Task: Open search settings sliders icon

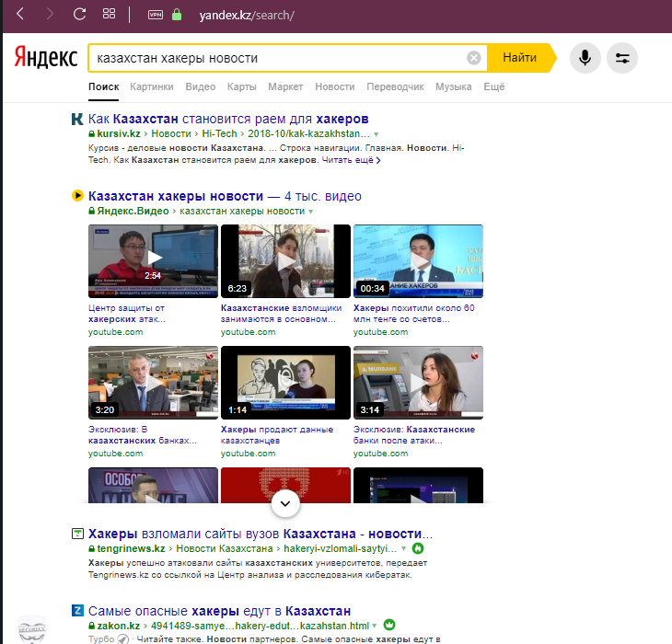Action: [622, 58]
